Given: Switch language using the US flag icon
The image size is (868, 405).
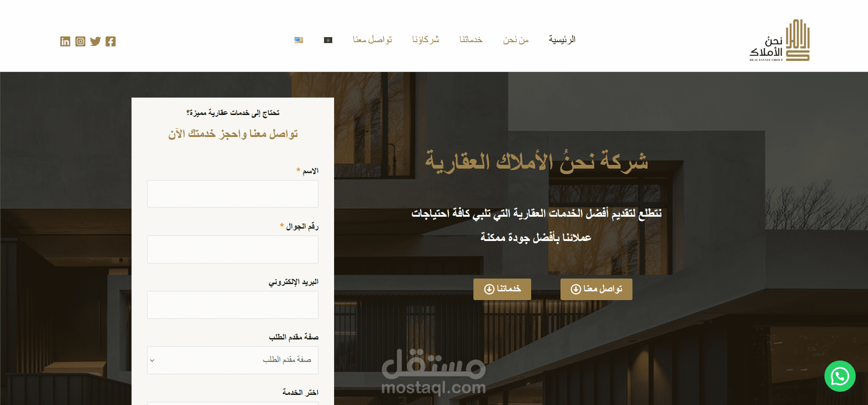Looking at the screenshot, I should click(299, 40).
